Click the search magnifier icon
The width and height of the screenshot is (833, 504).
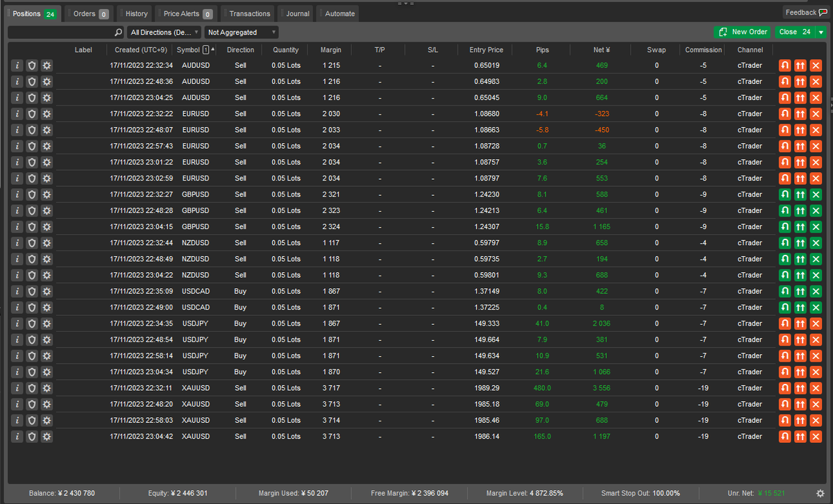[x=118, y=32]
